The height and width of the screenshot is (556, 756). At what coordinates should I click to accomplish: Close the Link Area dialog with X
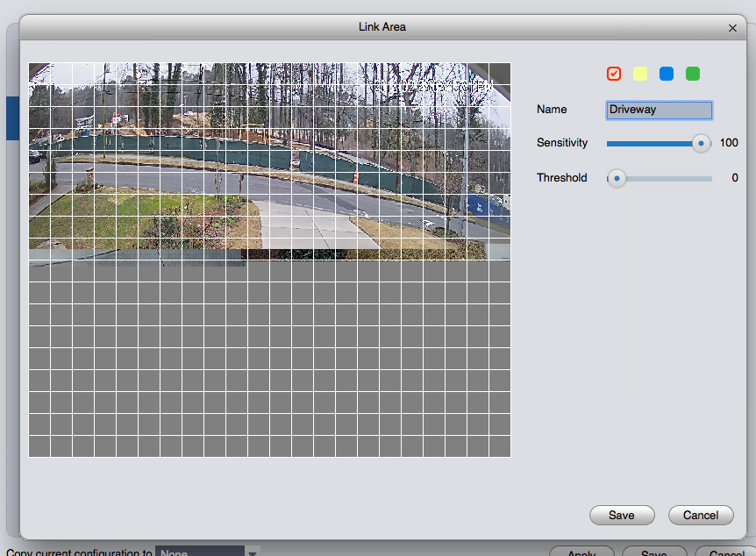pyautogui.click(x=732, y=28)
